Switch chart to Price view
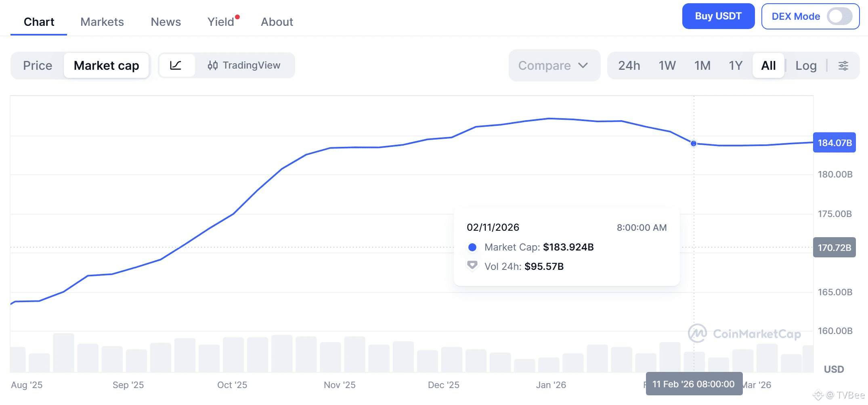Image resolution: width=868 pixels, height=405 pixels. pyautogui.click(x=38, y=65)
